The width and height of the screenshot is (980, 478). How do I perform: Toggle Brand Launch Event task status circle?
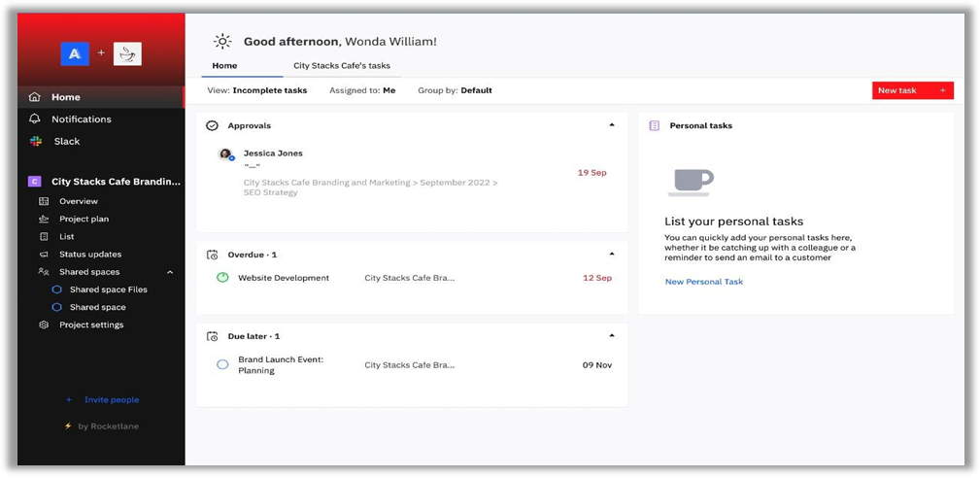point(222,364)
